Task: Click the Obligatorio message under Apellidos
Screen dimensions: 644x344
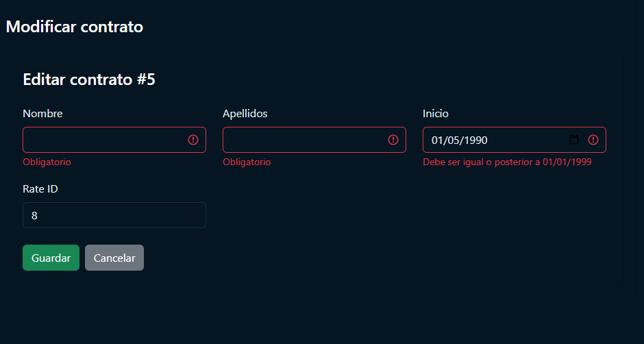Action: click(247, 162)
